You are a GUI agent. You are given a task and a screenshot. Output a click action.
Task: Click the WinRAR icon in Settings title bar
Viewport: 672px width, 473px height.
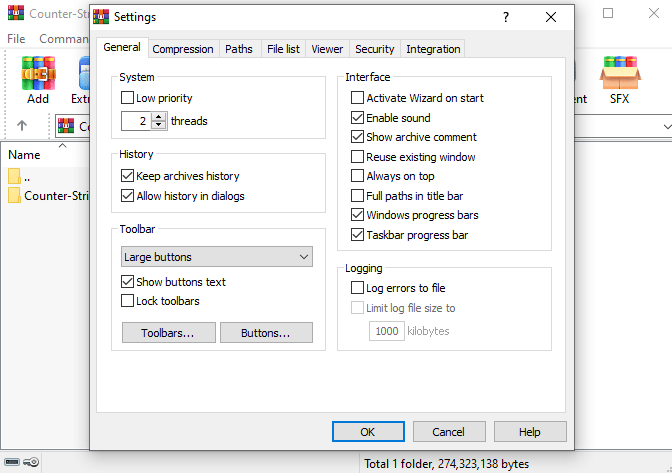pos(101,17)
